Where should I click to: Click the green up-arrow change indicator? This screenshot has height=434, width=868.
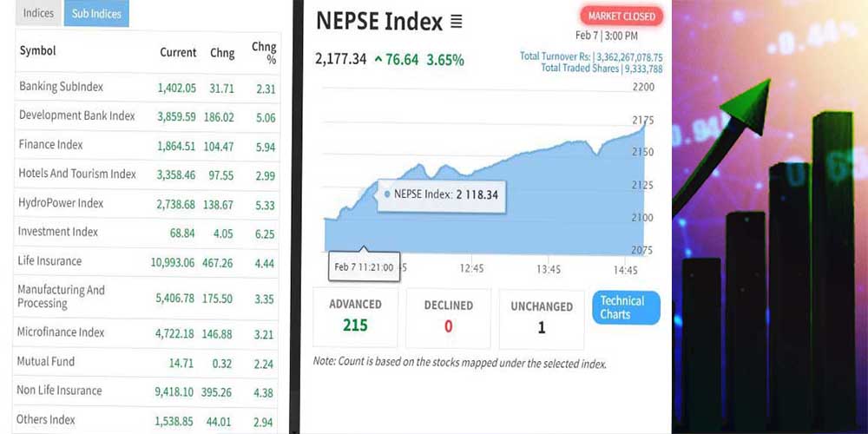tap(378, 60)
